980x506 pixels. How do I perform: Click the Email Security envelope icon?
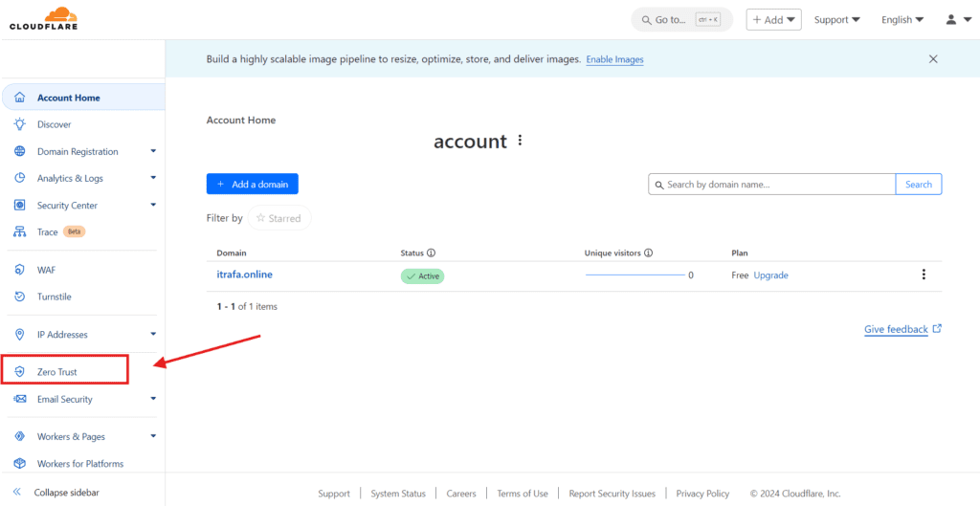point(20,399)
